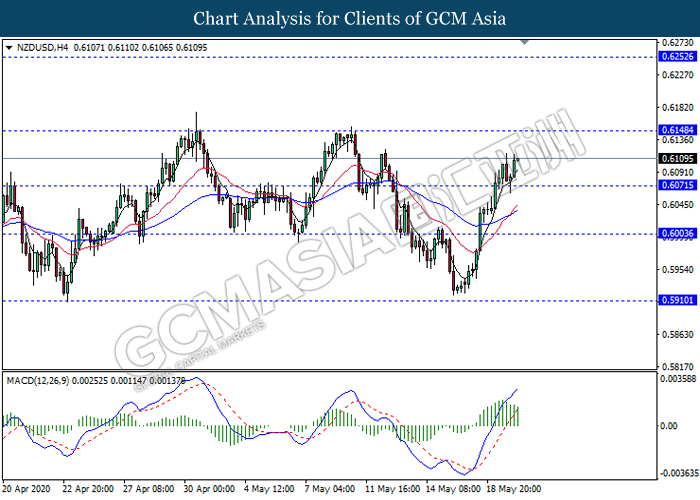Image resolution: width=700 pixels, height=500 pixels.
Task: Click the 18 May 20:00 date label
Action: [513, 489]
